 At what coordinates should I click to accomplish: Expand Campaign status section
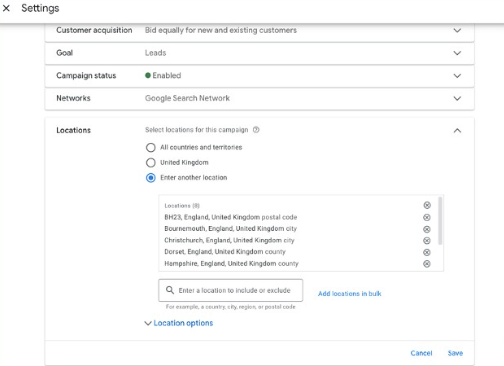coord(457,76)
